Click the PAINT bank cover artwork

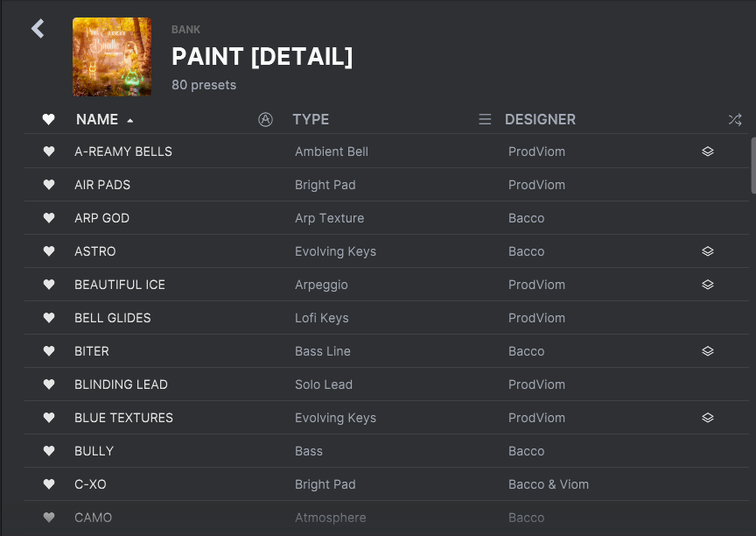pos(112,57)
